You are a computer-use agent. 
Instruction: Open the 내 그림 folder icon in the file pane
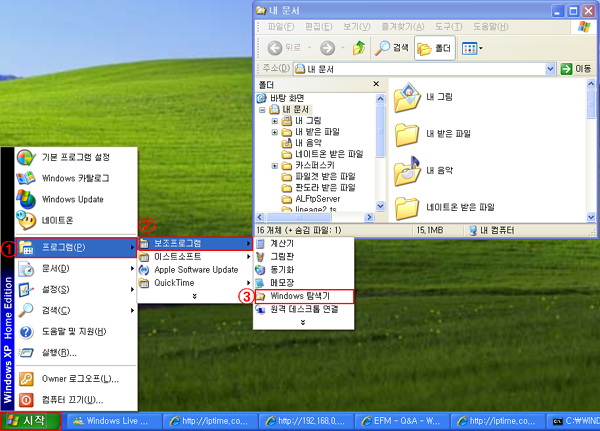tap(407, 98)
